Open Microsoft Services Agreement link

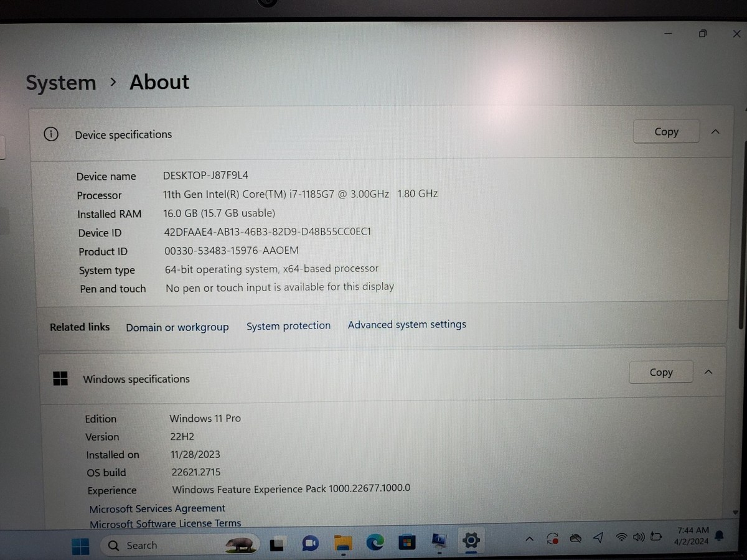click(x=157, y=508)
